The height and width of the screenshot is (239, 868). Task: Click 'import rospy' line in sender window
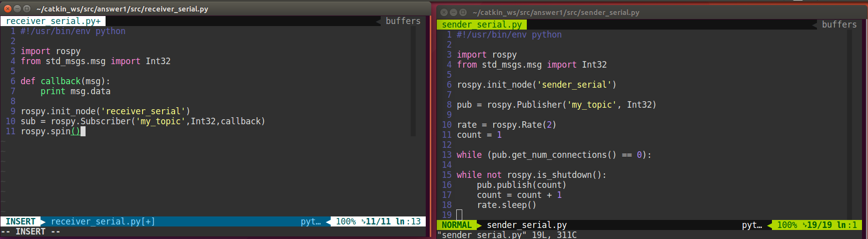tap(487, 55)
